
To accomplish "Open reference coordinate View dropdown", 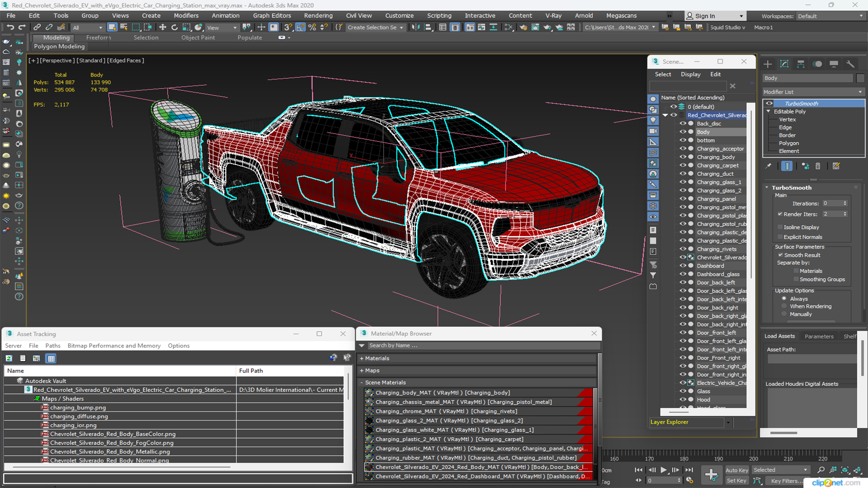I will [222, 28].
